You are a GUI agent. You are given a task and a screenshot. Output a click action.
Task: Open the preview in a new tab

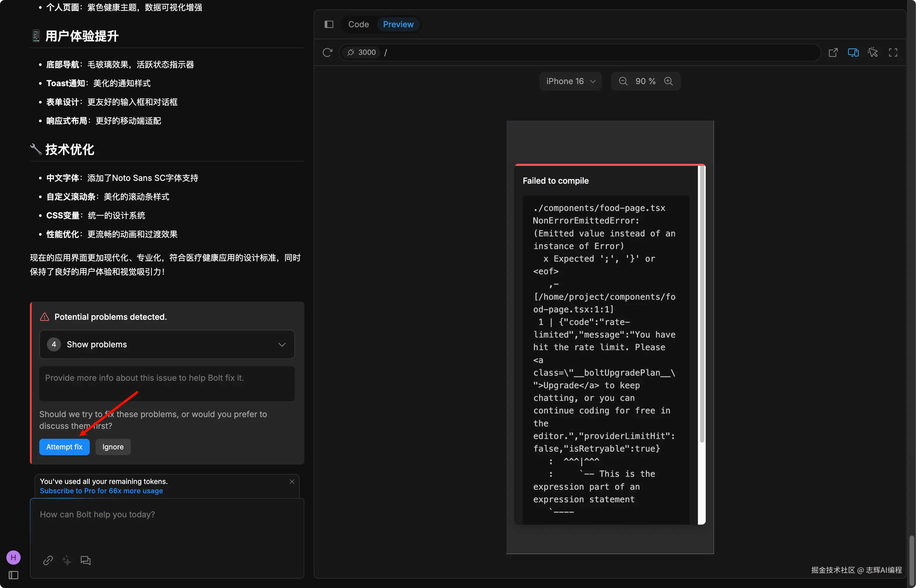pyautogui.click(x=833, y=52)
